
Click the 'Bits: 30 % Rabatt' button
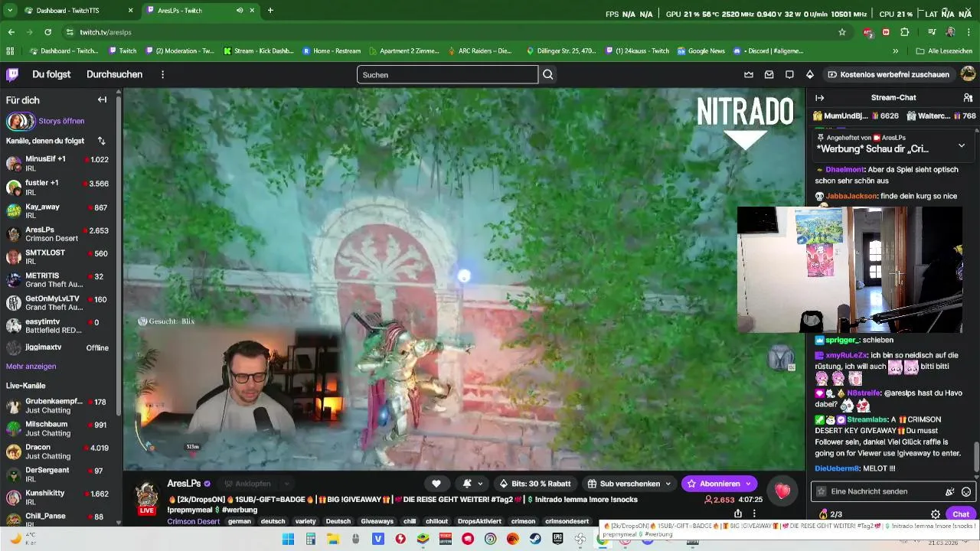535,484
